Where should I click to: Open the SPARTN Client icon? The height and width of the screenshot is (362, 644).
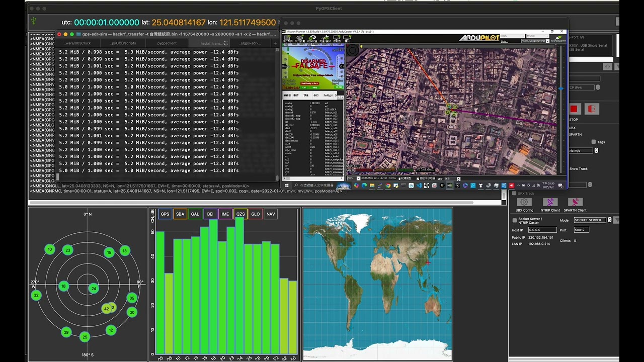[575, 202]
